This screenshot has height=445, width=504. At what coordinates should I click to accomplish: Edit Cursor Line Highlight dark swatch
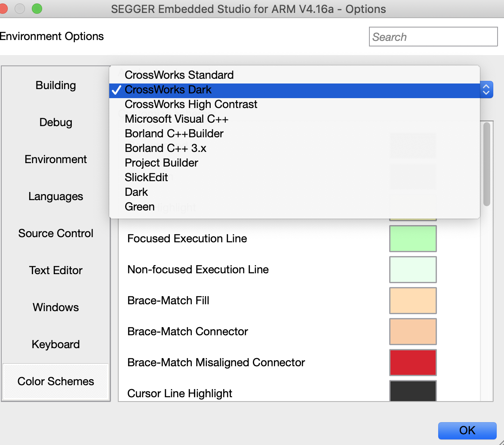pos(413,391)
